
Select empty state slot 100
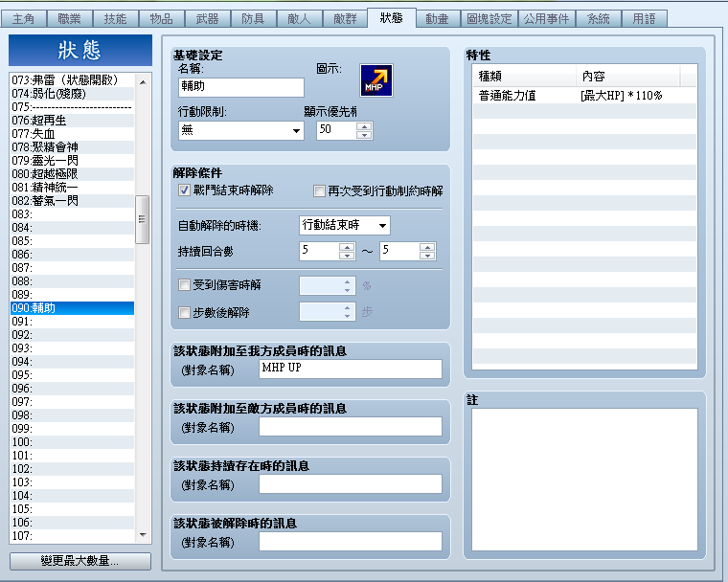click(73, 442)
